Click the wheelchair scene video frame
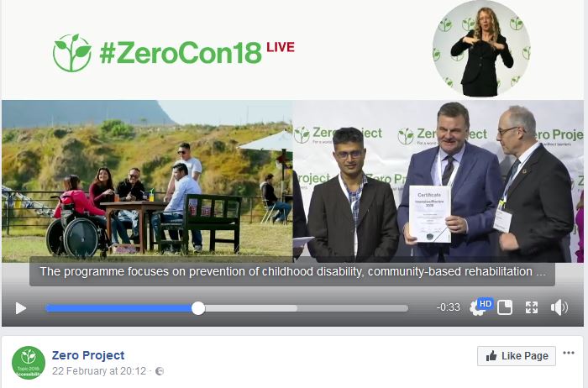 click(x=147, y=181)
